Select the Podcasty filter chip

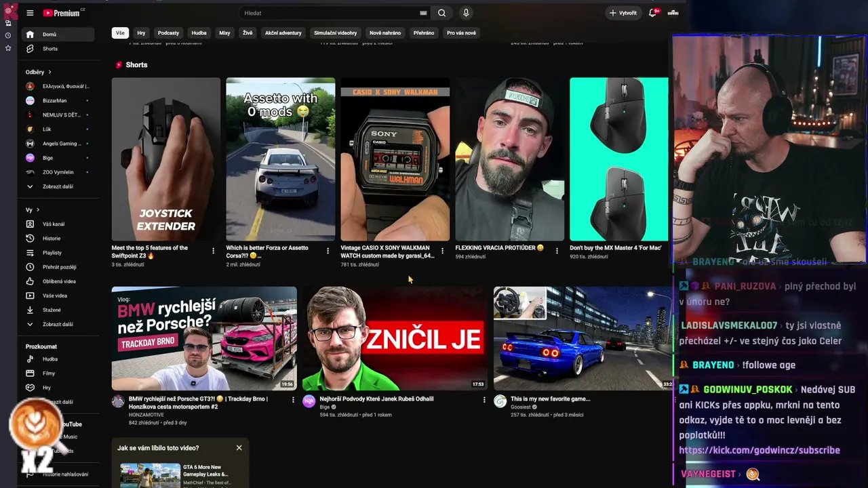point(168,33)
